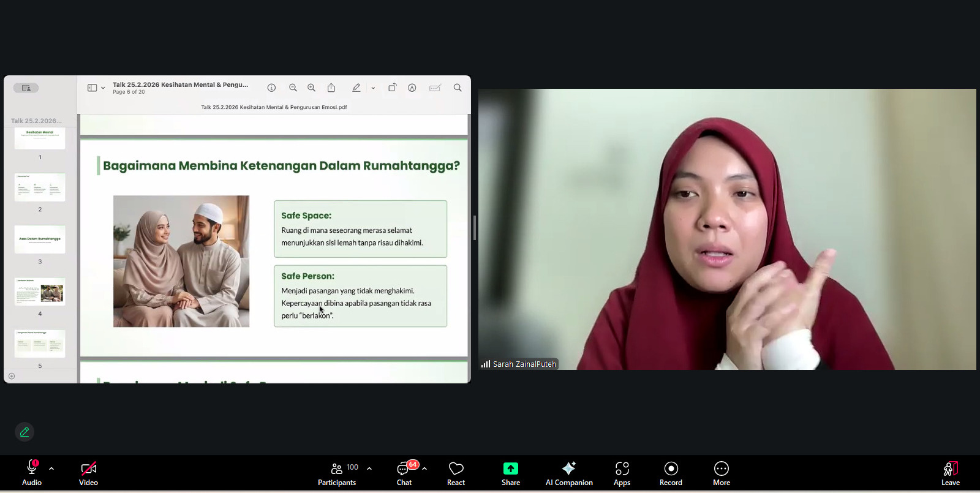Expand chat options chevron

[x=424, y=469]
